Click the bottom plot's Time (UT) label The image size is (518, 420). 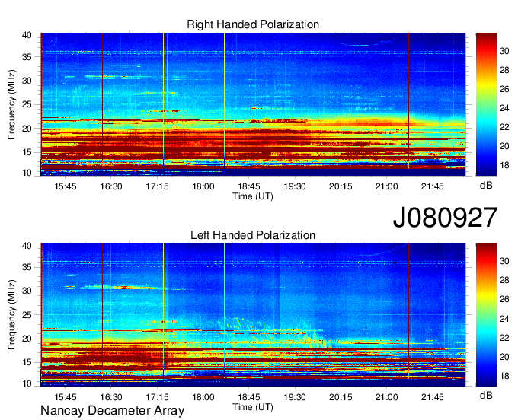(253, 407)
